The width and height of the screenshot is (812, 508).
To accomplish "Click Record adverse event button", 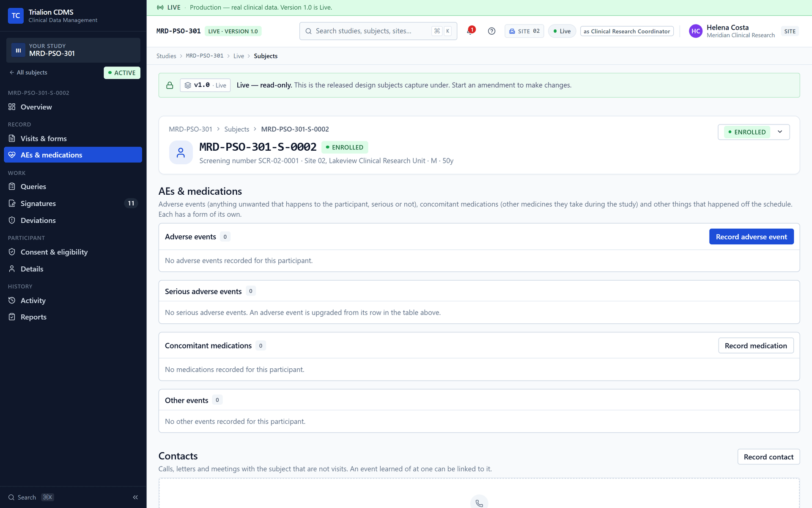I will (751, 237).
